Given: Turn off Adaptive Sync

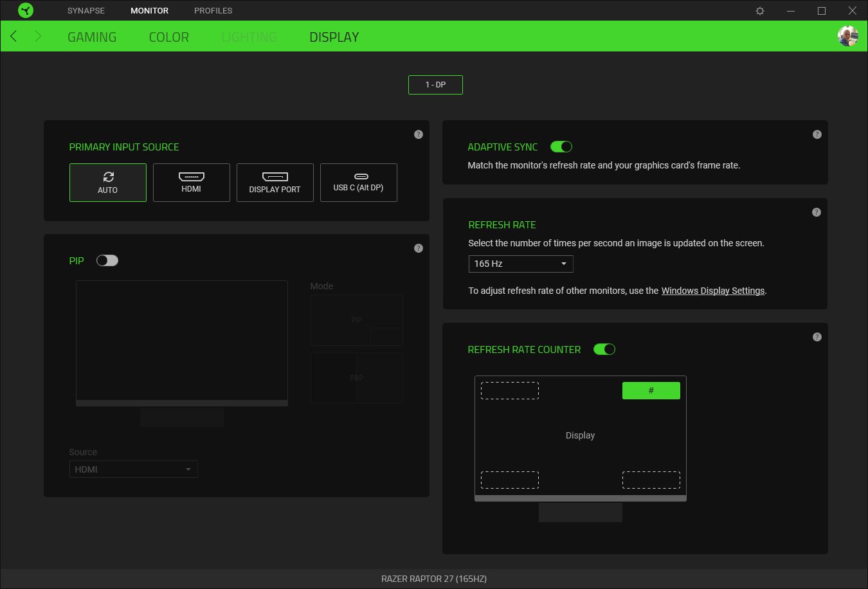Looking at the screenshot, I should (561, 147).
